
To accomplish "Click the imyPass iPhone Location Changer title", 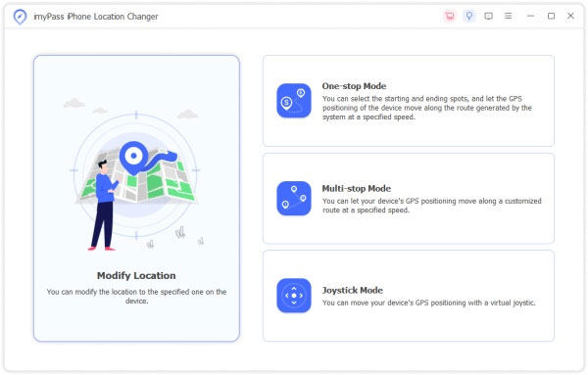I will (x=96, y=17).
